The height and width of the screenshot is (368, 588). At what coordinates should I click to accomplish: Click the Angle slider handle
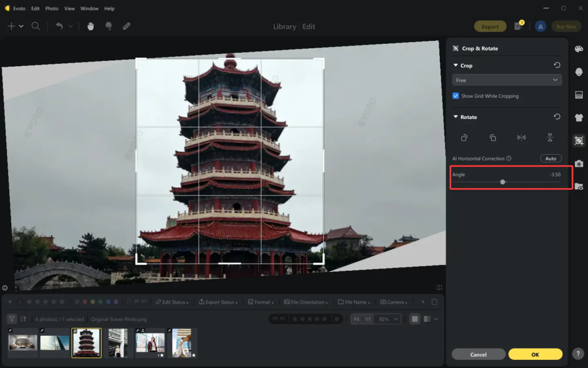point(503,182)
